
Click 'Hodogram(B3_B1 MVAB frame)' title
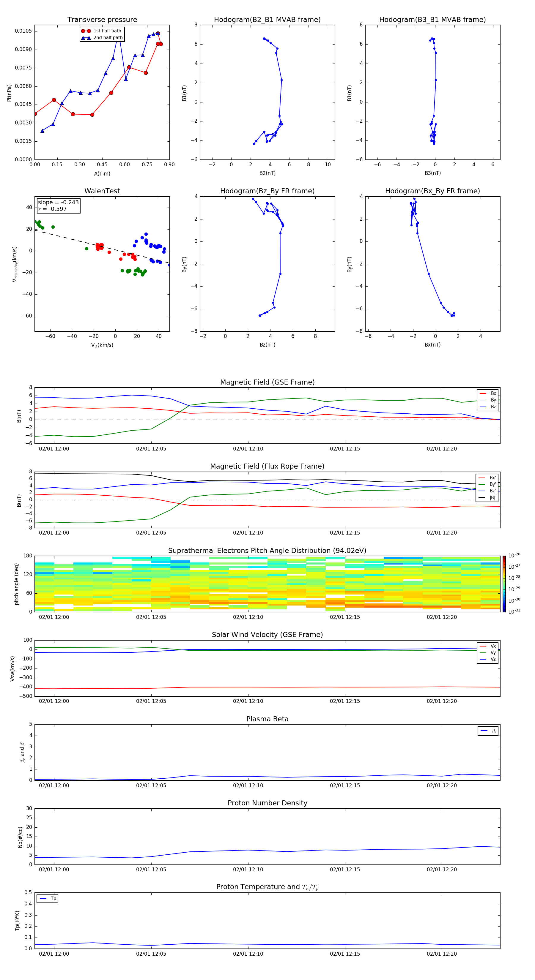tap(432, 20)
